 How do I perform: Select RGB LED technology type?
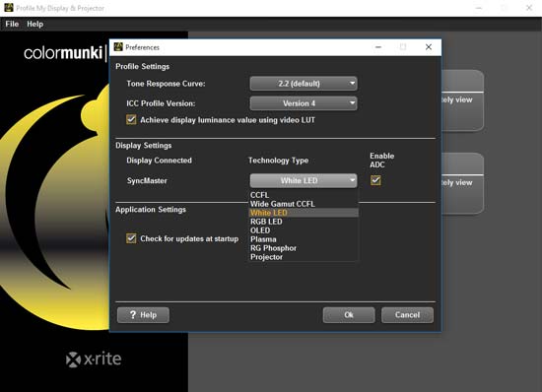click(304, 222)
